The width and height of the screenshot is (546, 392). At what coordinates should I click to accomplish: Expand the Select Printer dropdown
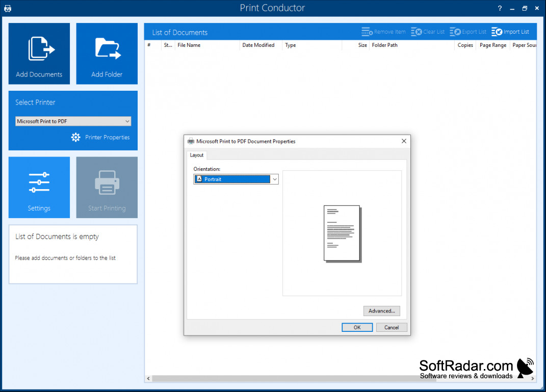73,121
